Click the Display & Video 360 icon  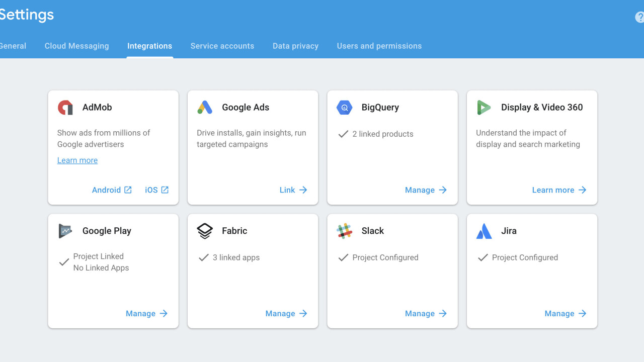[x=484, y=108]
